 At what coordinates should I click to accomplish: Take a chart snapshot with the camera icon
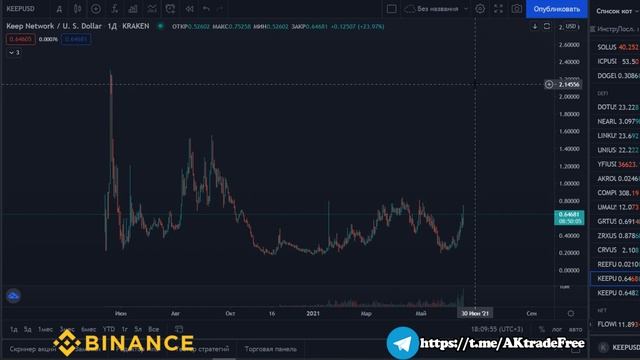[x=517, y=9]
